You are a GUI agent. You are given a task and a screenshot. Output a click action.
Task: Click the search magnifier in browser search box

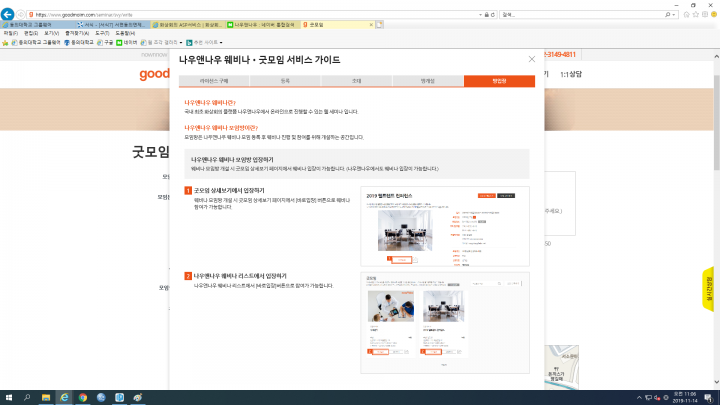click(x=668, y=15)
